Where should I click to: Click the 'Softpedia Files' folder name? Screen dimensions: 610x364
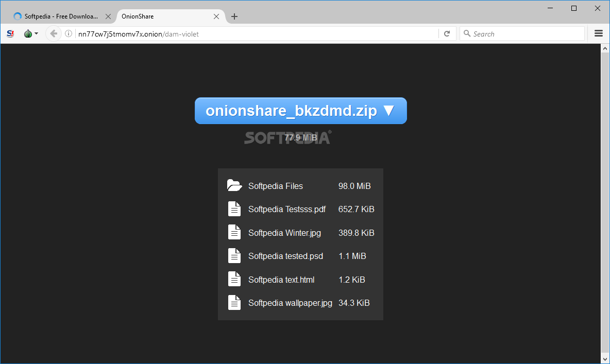coord(276,186)
